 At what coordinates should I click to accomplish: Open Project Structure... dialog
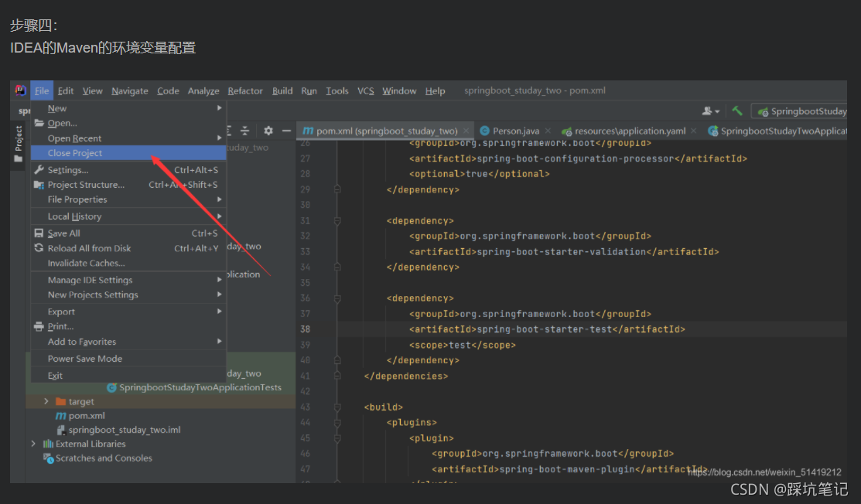(128, 185)
